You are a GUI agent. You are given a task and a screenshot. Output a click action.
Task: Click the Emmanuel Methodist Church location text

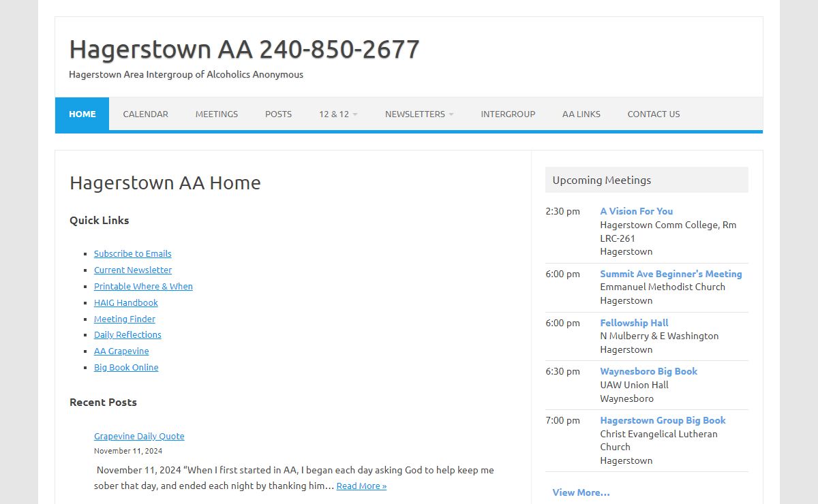tap(663, 287)
